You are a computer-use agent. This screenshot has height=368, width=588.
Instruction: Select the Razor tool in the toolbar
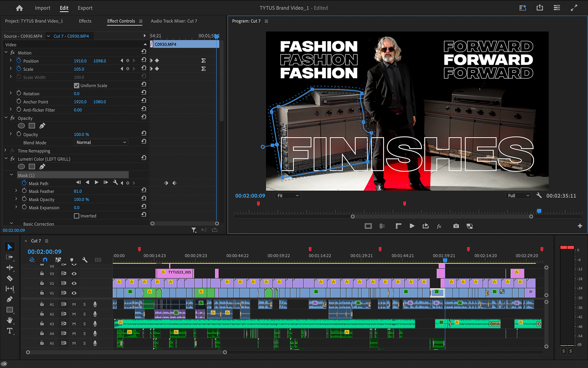tap(9, 278)
